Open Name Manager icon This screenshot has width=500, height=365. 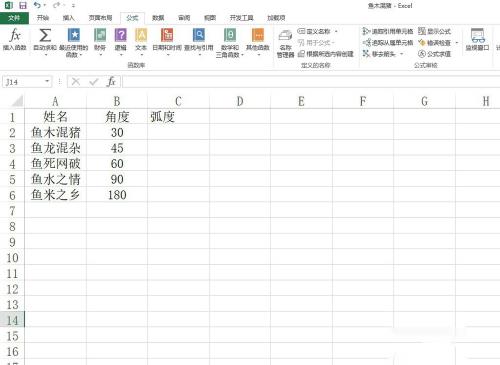[x=285, y=43]
